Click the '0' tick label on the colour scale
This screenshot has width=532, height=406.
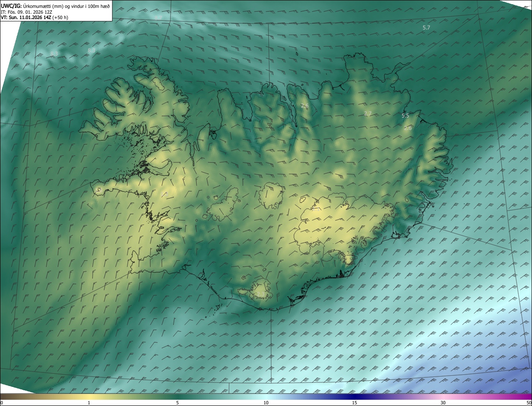click(x=2, y=403)
